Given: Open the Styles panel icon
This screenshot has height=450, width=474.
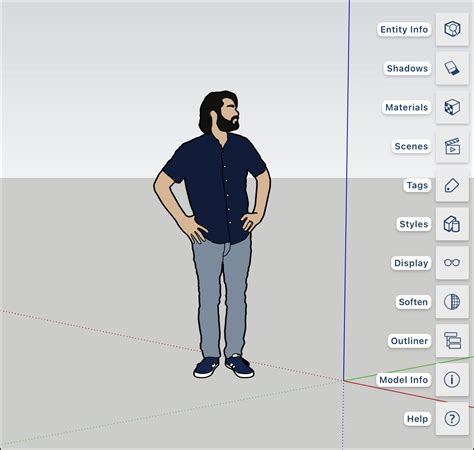Looking at the screenshot, I should [452, 224].
